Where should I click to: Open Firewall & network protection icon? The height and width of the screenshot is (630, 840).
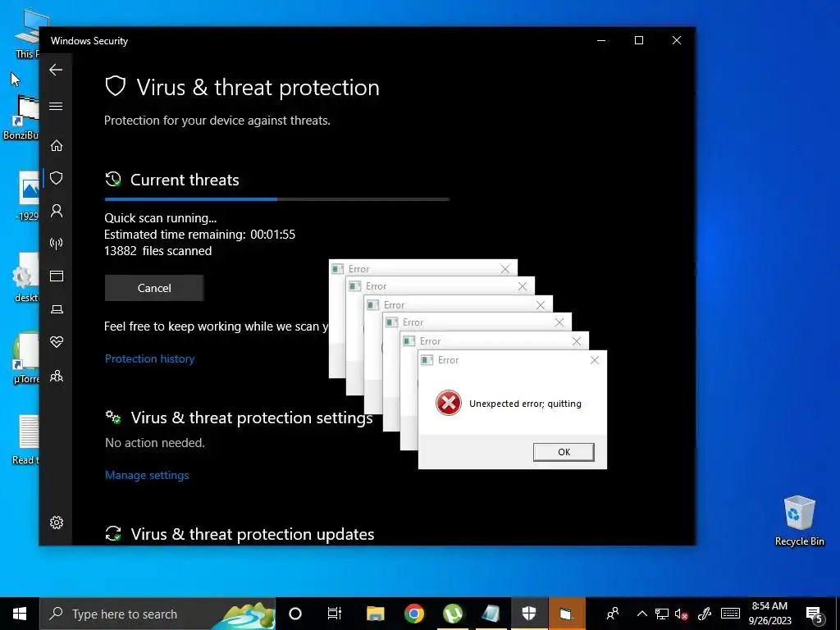57,244
